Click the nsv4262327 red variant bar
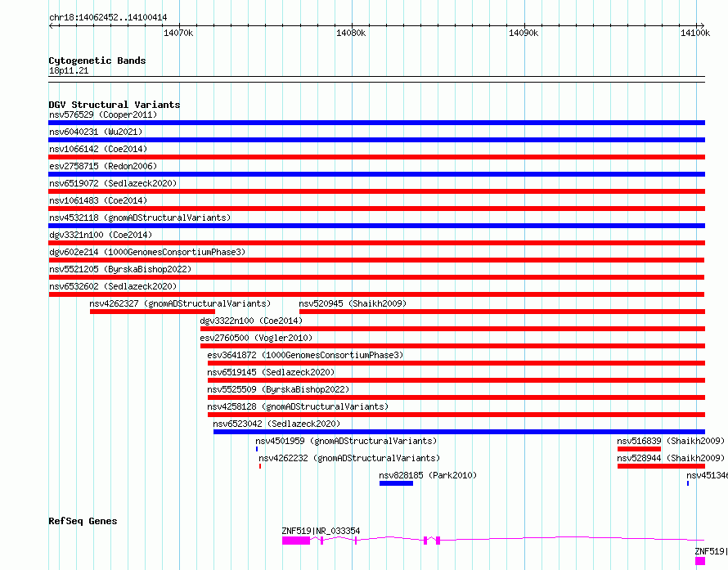This screenshot has width=728, height=570. 152,312
